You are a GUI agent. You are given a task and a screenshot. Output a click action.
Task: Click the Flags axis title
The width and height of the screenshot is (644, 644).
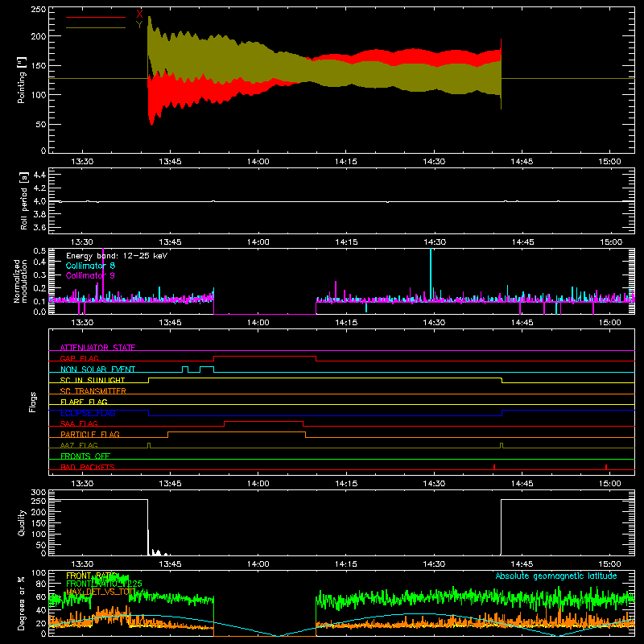click(33, 402)
